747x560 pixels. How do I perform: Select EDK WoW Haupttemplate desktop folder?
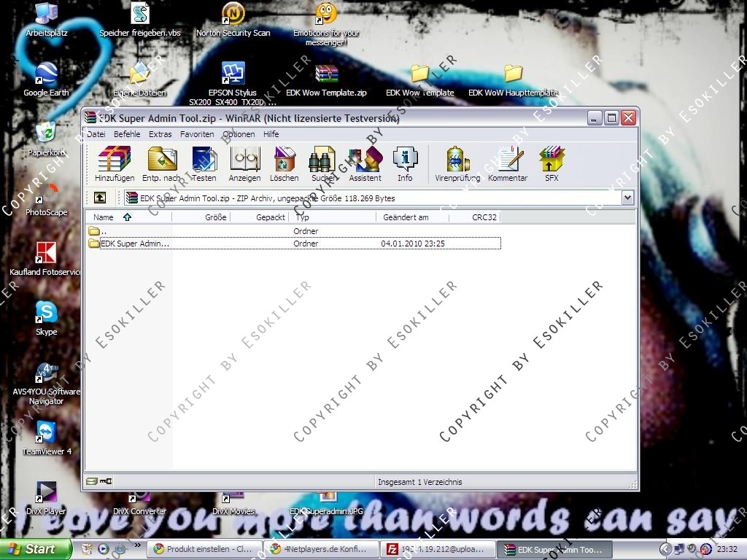coord(513,79)
